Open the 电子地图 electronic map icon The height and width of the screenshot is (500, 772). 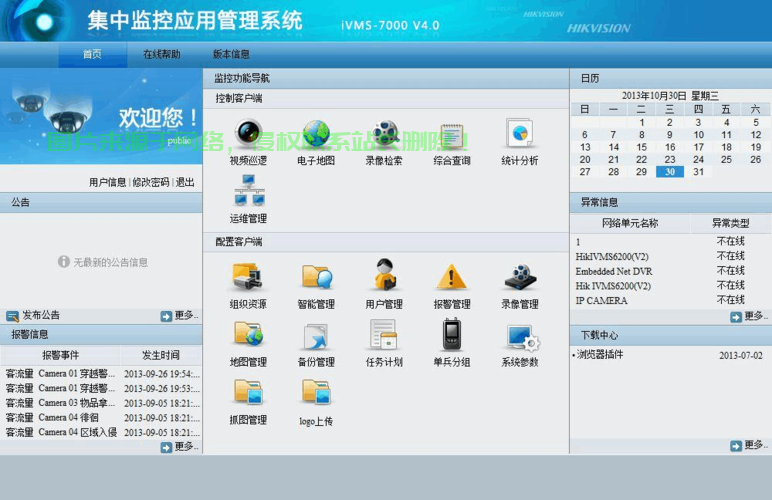[x=316, y=135]
